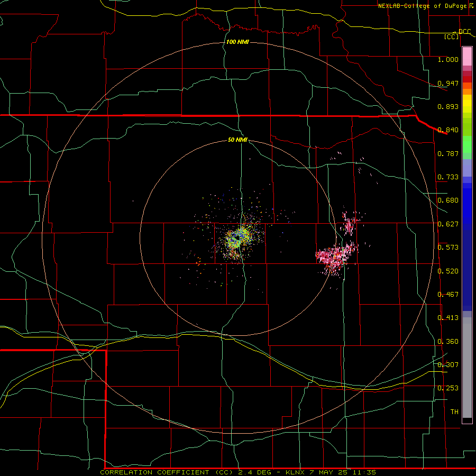Select the 0.360 legend value
Viewport: 476px width, 476px height.
pos(448,342)
